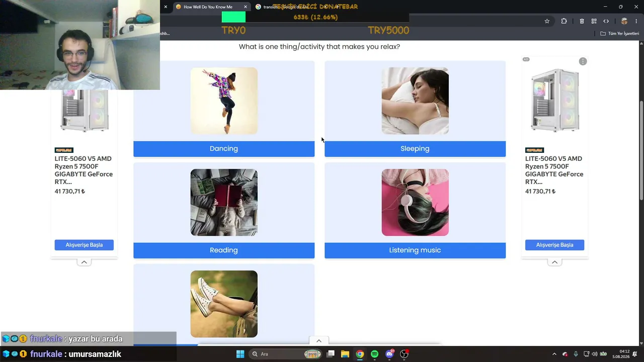Switch to Google Chrome on the taskbar
Image resolution: width=644 pixels, height=362 pixels.
click(360, 354)
